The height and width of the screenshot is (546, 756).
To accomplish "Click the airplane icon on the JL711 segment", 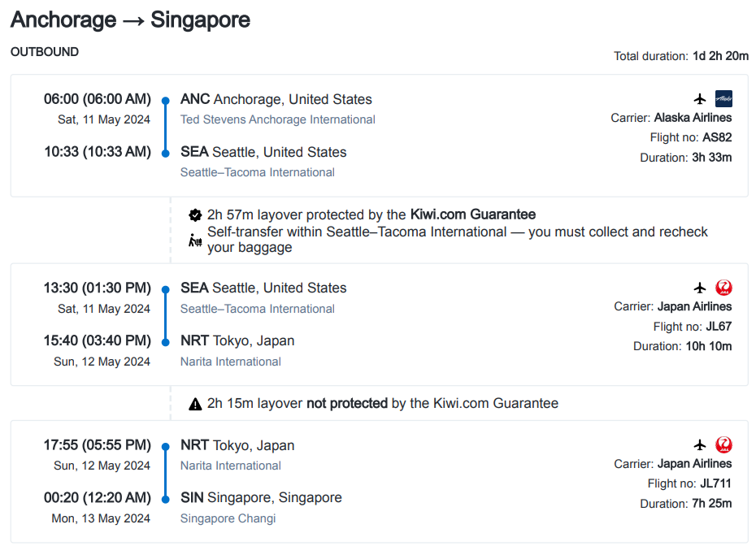I will click(701, 444).
